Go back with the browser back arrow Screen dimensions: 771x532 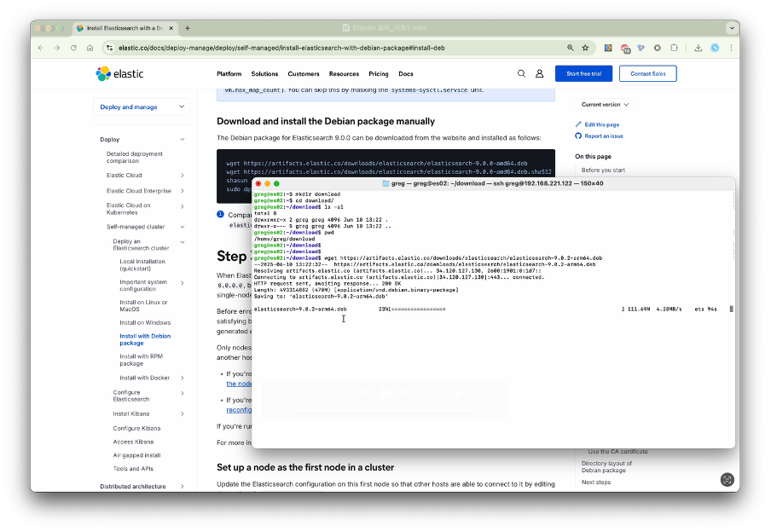point(41,48)
